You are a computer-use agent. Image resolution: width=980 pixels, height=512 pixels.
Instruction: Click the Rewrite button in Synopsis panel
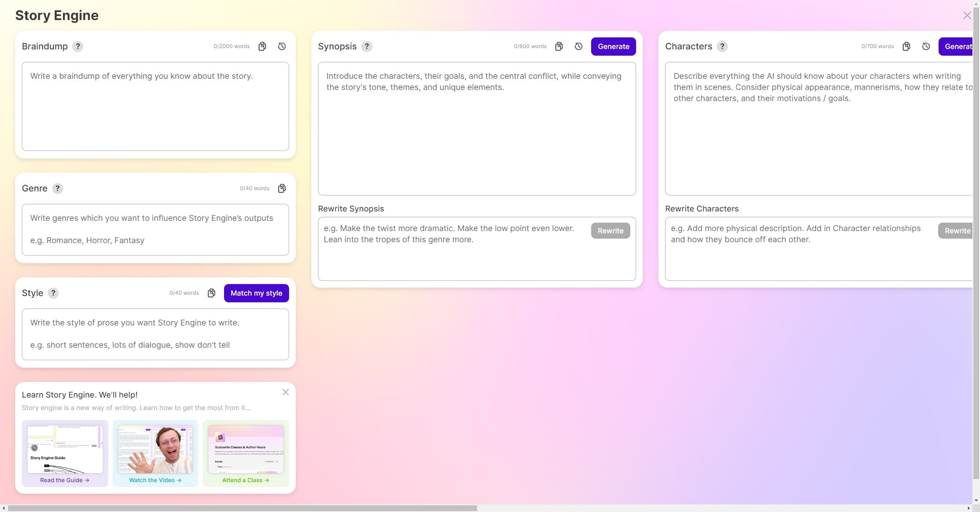point(610,230)
